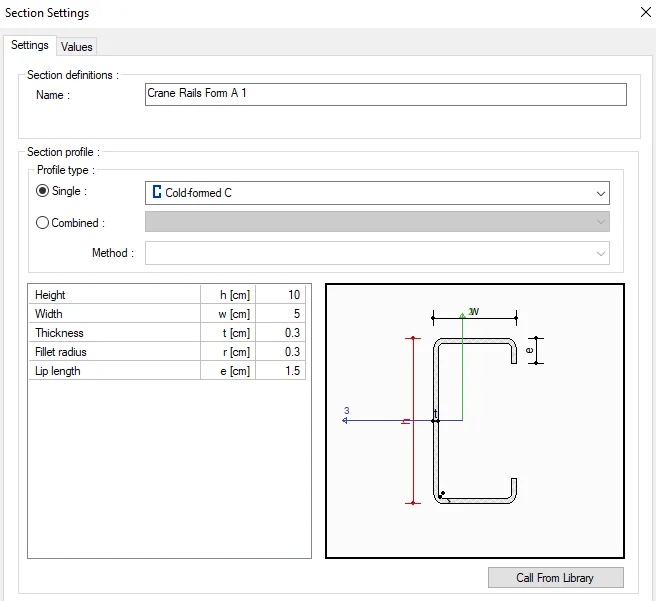Select the Settings tab
This screenshot has width=656, height=601.
(30, 45)
